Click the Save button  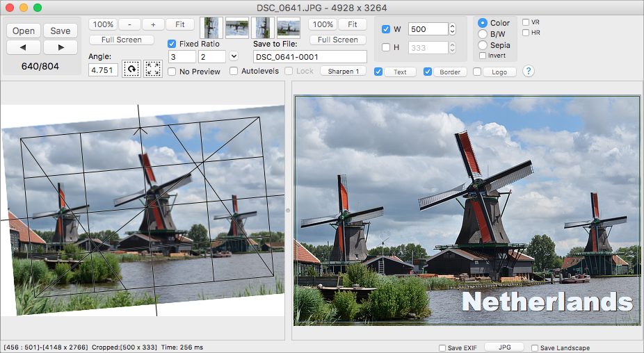click(x=61, y=31)
